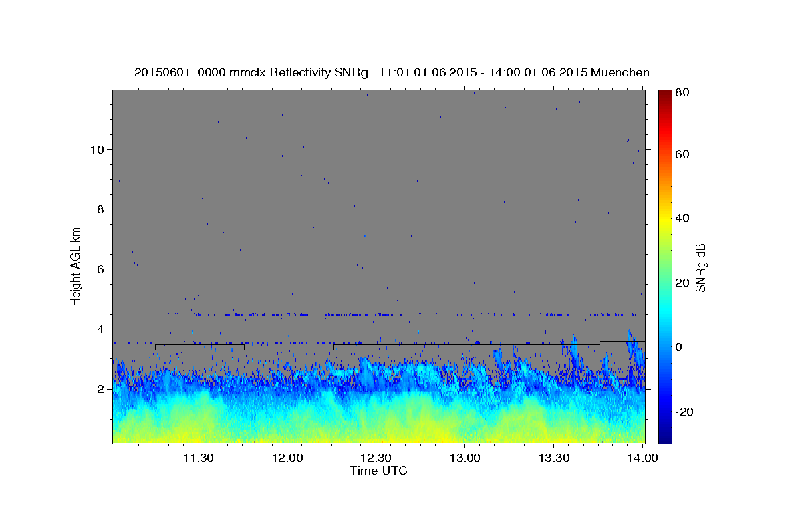
Task: Click the colorbar value 60
Action: pos(683,154)
